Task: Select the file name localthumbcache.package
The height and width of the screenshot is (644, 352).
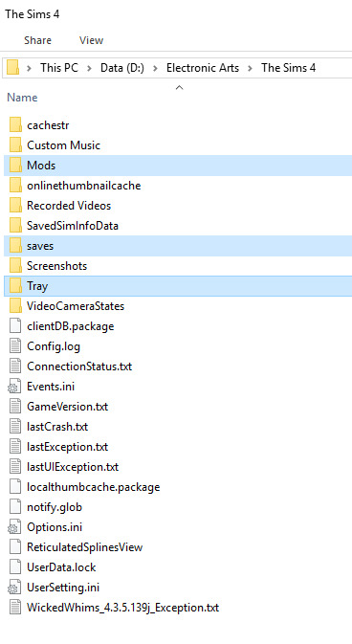Action: pos(93,487)
